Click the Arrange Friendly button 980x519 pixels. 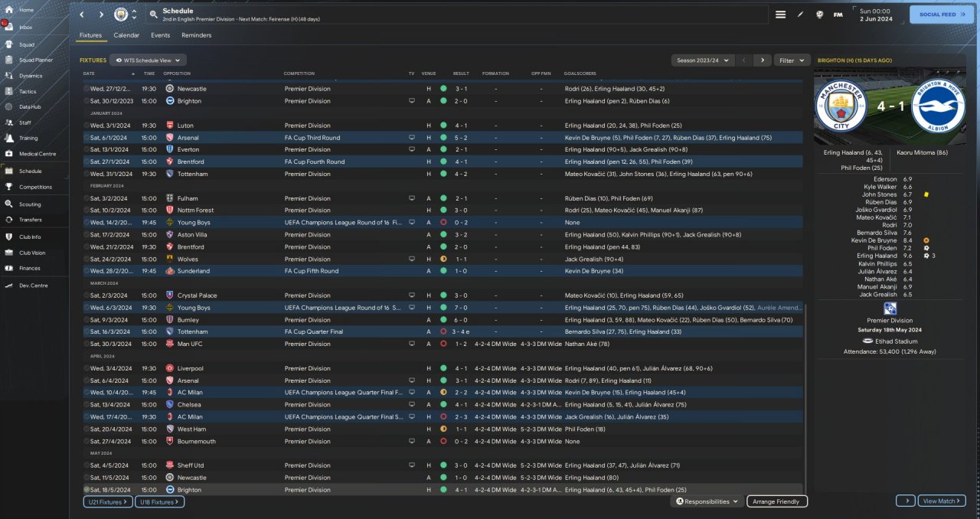[776, 501]
